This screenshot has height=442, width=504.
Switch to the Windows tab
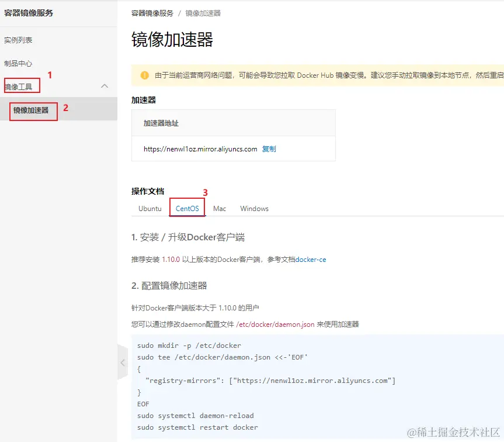click(253, 208)
